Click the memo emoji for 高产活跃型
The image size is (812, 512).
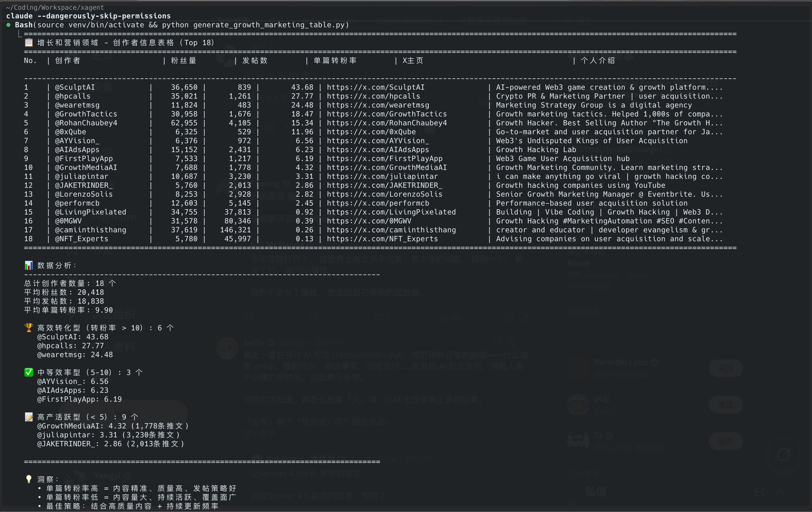point(29,417)
